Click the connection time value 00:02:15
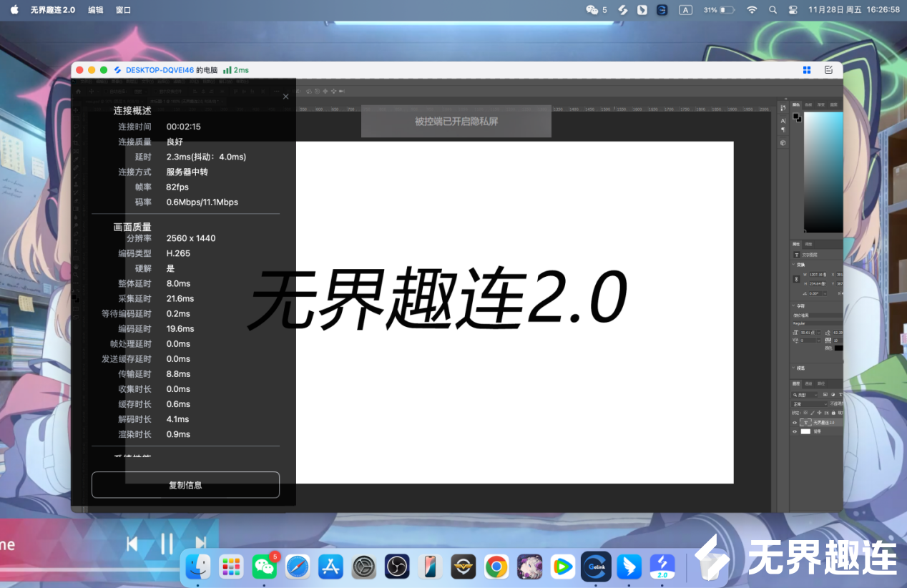This screenshot has height=588, width=907. pyautogui.click(x=183, y=127)
